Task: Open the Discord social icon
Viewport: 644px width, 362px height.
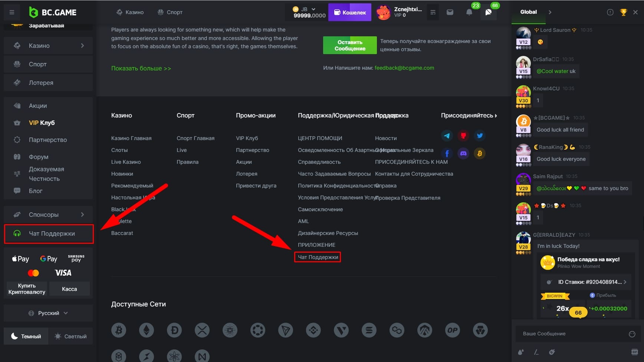Action: click(463, 153)
